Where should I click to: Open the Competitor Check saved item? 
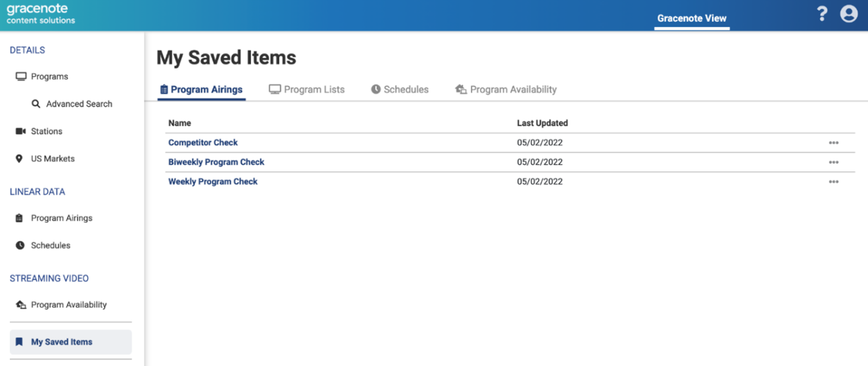pyautogui.click(x=203, y=143)
